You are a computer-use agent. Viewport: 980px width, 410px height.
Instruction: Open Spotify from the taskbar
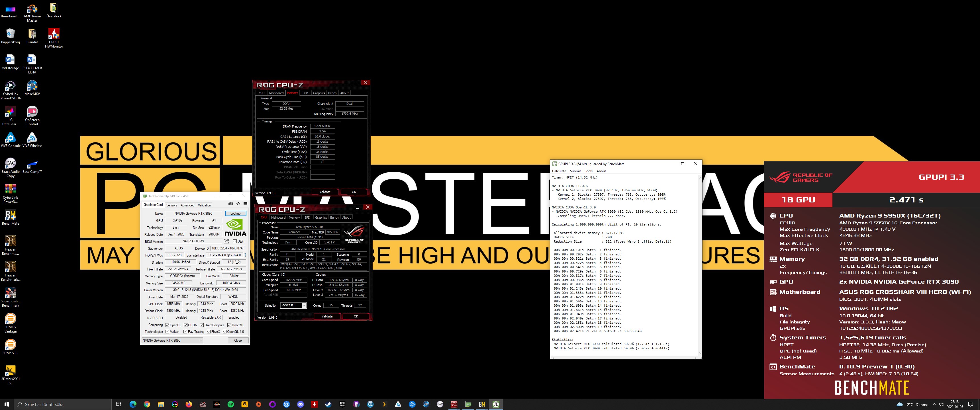pyautogui.click(x=230, y=404)
